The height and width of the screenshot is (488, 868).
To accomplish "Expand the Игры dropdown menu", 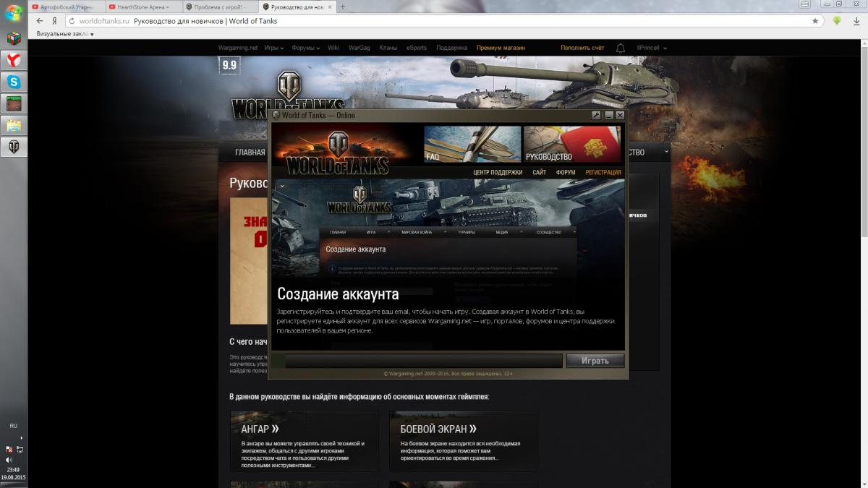I will point(274,48).
